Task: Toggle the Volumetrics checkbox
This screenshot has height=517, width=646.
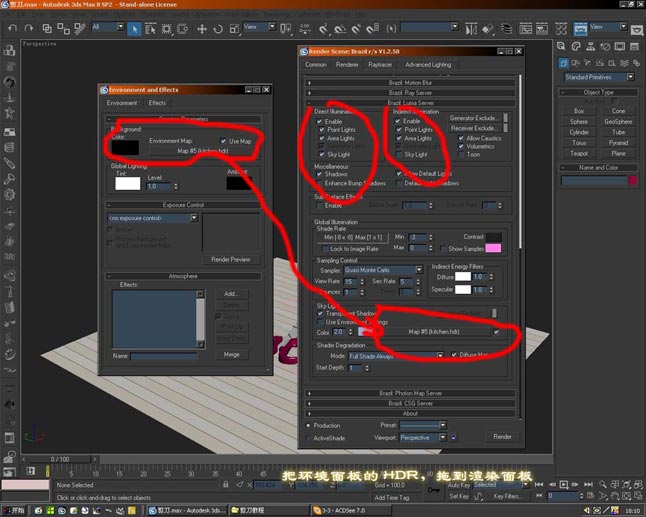Action: click(461, 146)
